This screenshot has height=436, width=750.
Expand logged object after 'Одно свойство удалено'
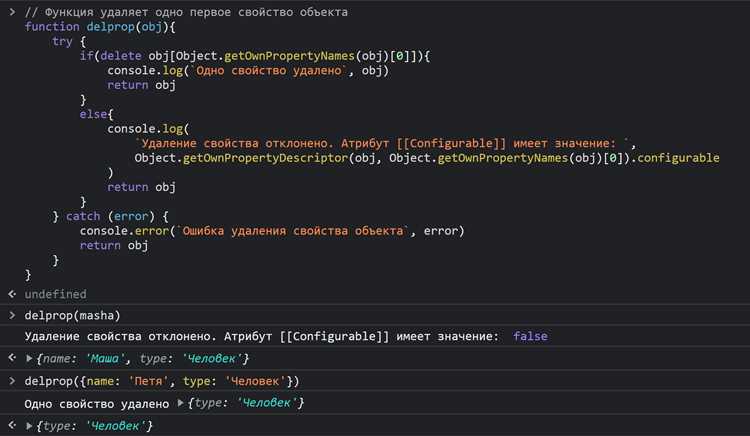(180, 403)
